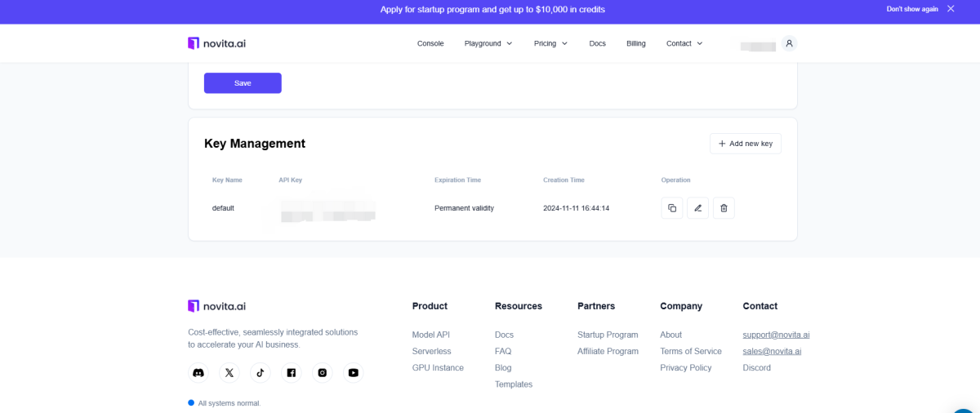Open the user account avatar icon

[x=789, y=43]
